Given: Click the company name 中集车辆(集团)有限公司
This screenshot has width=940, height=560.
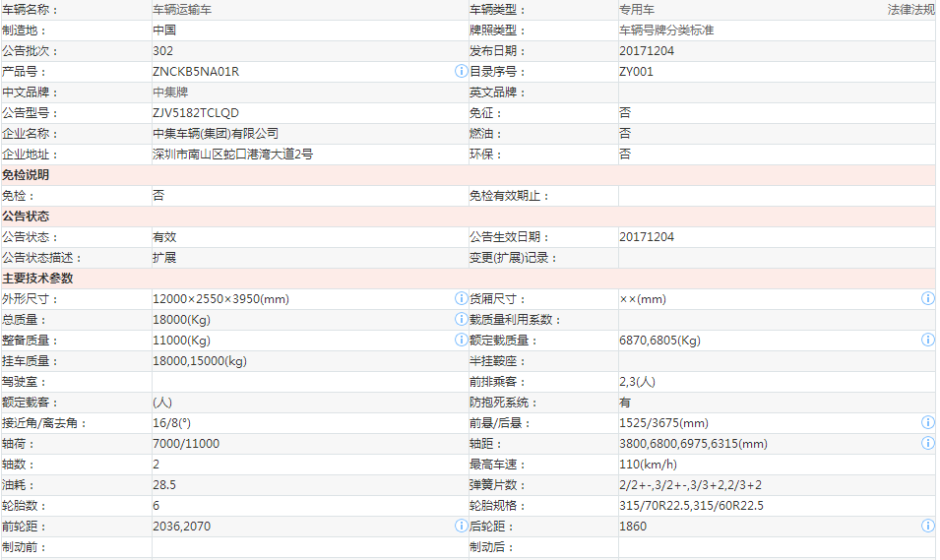Looking at the screenshot, I should coord(216,134).
